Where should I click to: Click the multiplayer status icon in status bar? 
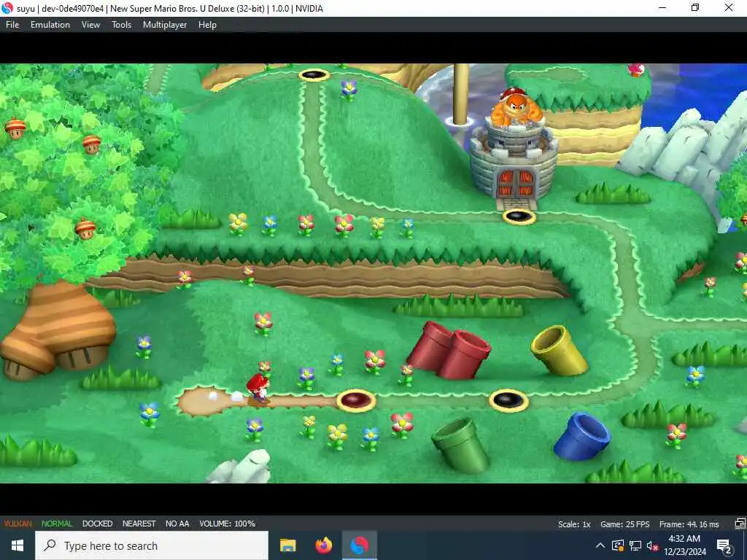pos(740,524)
